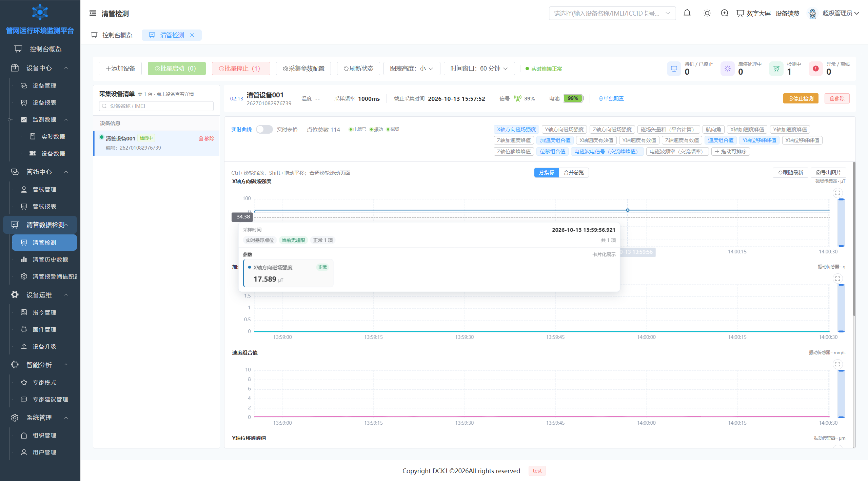Toggle the X轴方向磁场强度 metric tag
The height and width of the screenshot is (481, 868).
[516, 129]
